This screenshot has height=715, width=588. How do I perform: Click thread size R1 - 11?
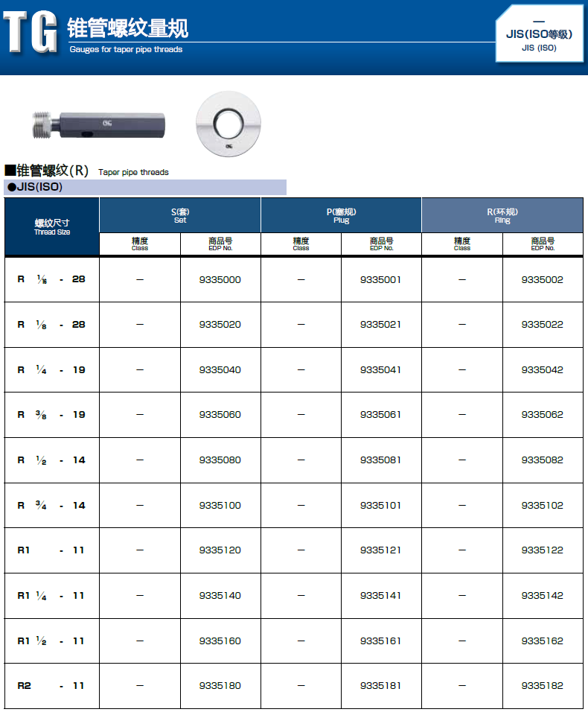click(x=51, y=550)
